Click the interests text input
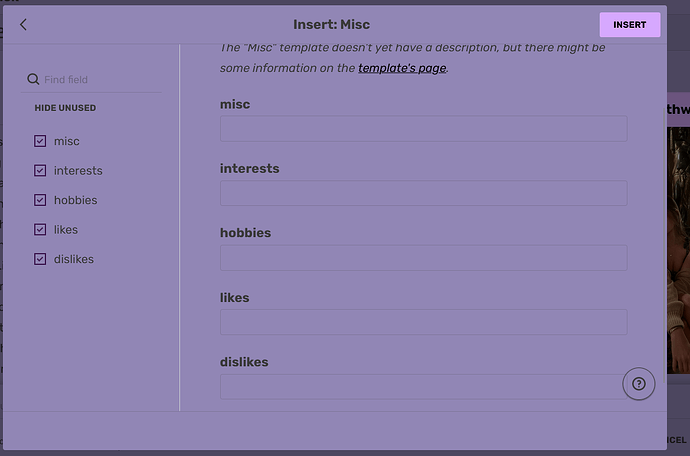This screenshot has height=456, width=690. (x=423, y=193)
